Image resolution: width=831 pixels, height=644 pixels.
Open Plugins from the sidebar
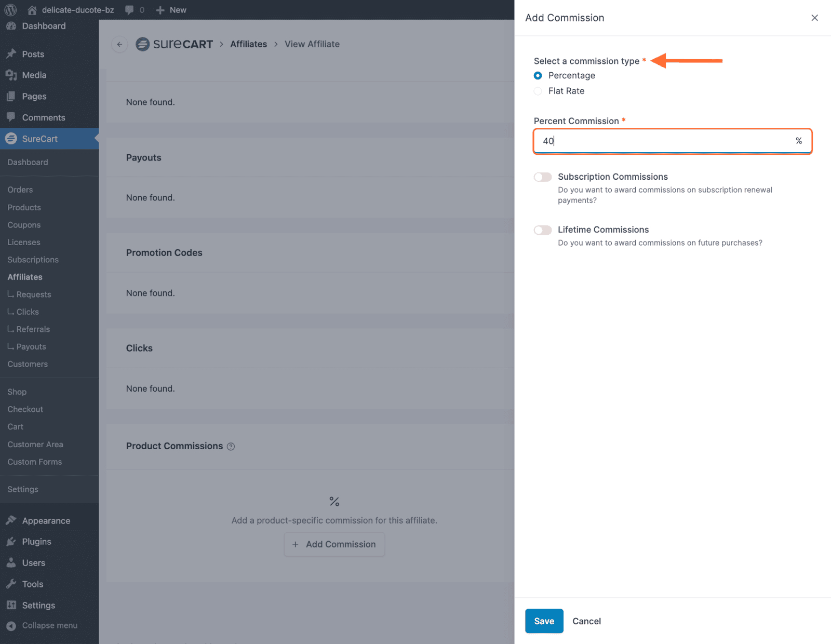[36, 542]
